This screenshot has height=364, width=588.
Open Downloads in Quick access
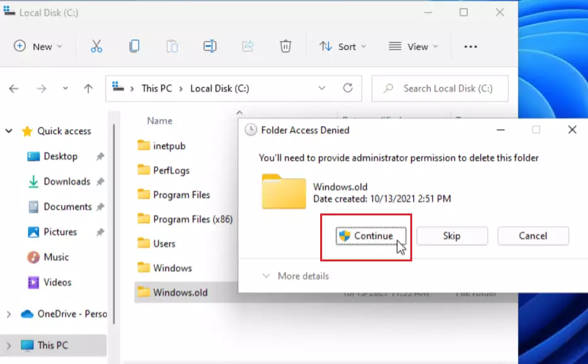coord(67,181)
